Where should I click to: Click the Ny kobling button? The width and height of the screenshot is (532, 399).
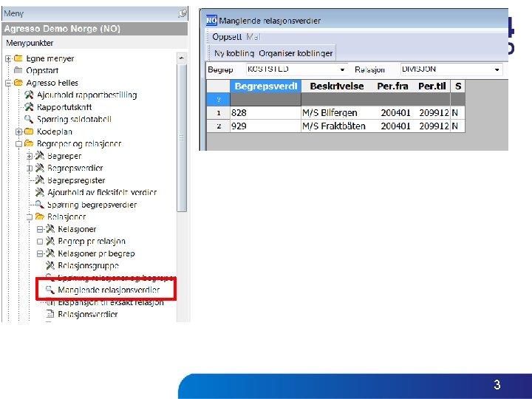(x=234, y=53)
